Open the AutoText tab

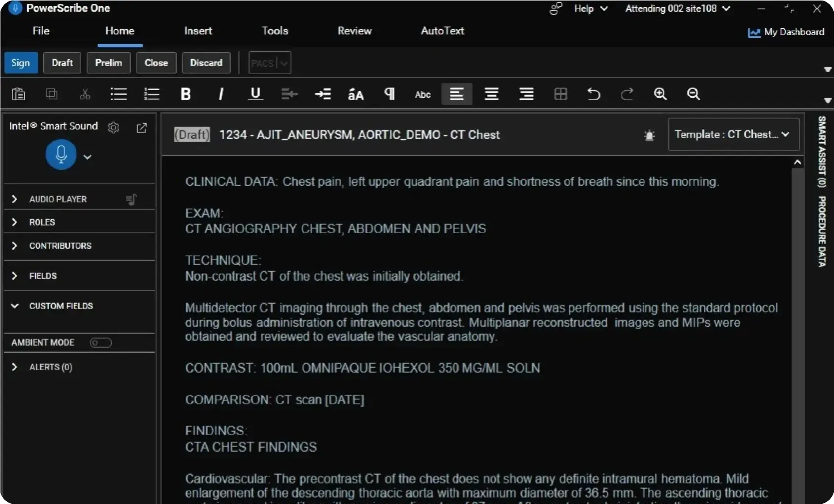(x=443, y=31)
